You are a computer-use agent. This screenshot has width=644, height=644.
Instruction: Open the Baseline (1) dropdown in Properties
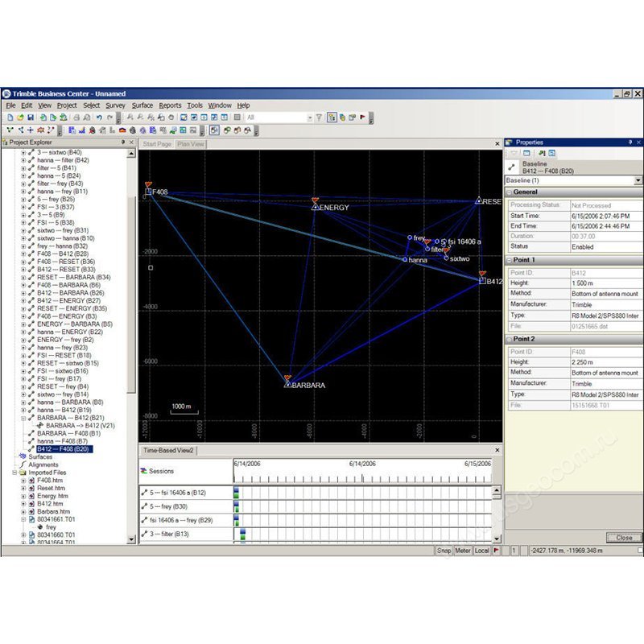pos(637,180)
